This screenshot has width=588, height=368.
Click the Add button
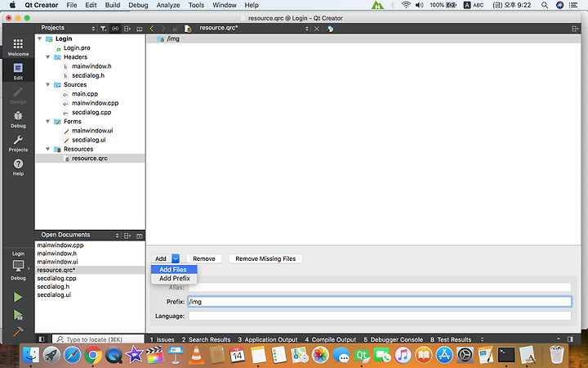click(x=162, y=258)
